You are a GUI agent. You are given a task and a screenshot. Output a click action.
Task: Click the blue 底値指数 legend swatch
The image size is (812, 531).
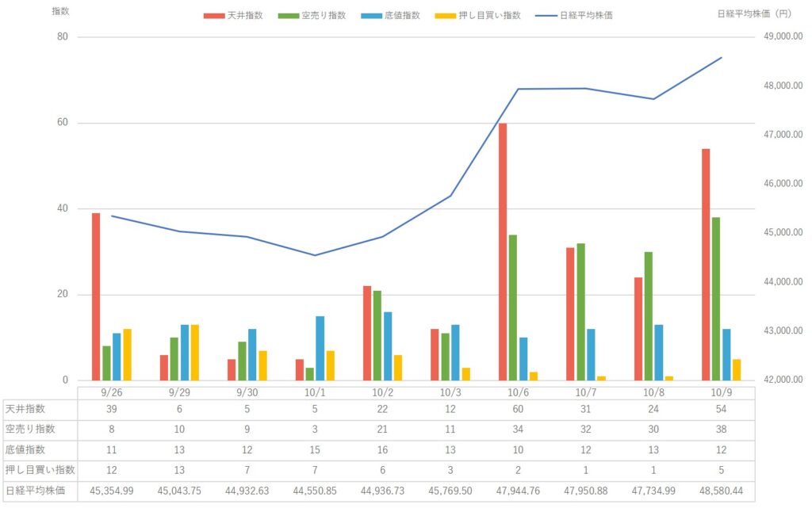point(371,15)
